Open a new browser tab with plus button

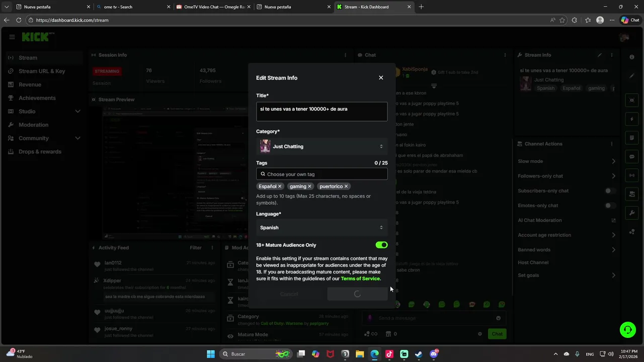click(421, 7)
